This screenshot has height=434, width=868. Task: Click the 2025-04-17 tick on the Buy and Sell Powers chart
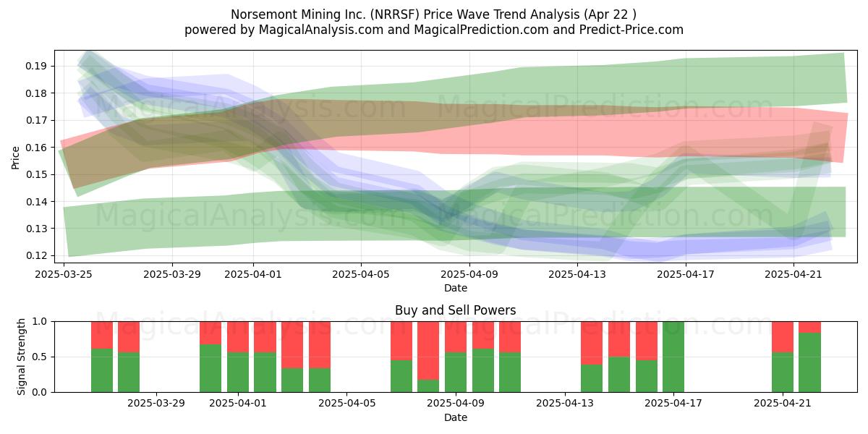(x=674, y=404)
